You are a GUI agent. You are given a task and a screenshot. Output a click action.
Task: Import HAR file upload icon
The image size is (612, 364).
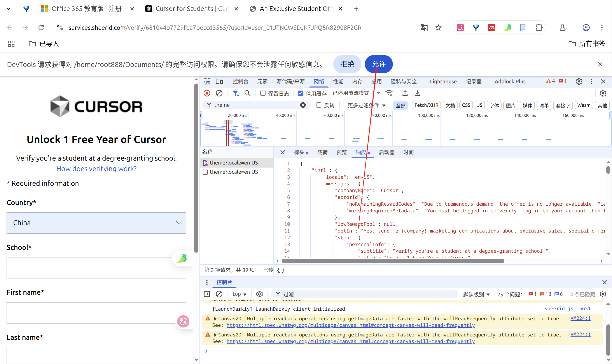point(405,93)
